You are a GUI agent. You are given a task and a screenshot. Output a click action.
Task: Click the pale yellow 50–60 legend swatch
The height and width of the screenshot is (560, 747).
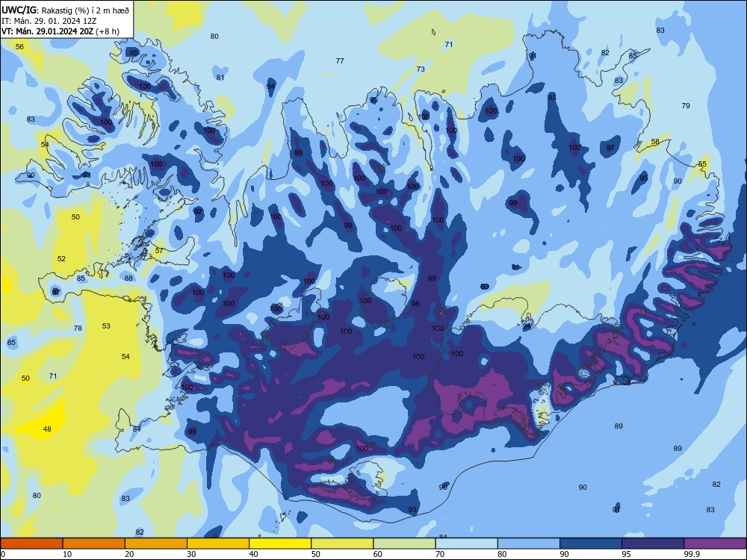[342, 544]
